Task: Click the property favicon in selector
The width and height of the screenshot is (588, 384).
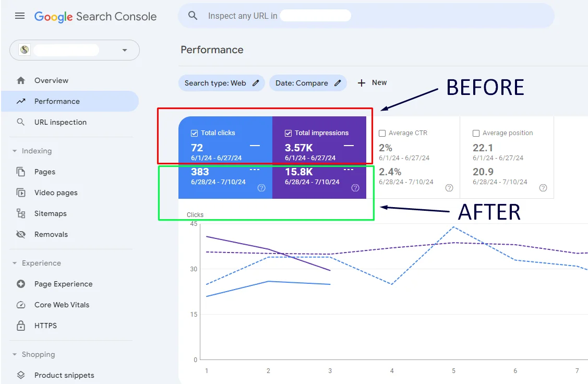Action: point(25,50)
